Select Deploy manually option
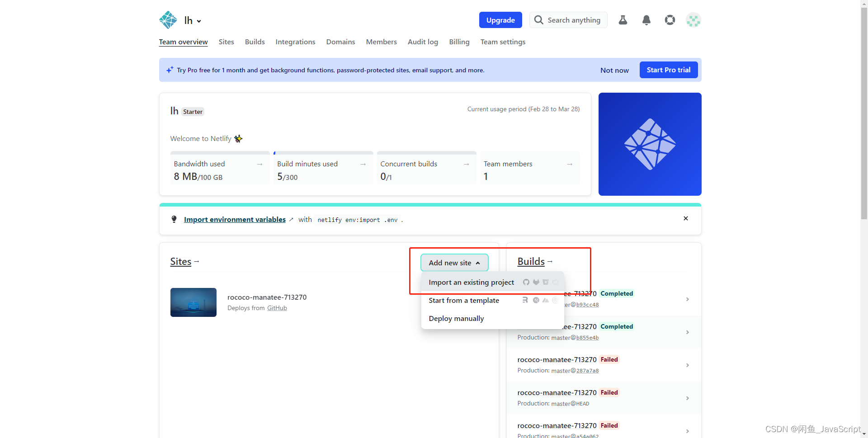 [493, 318]
